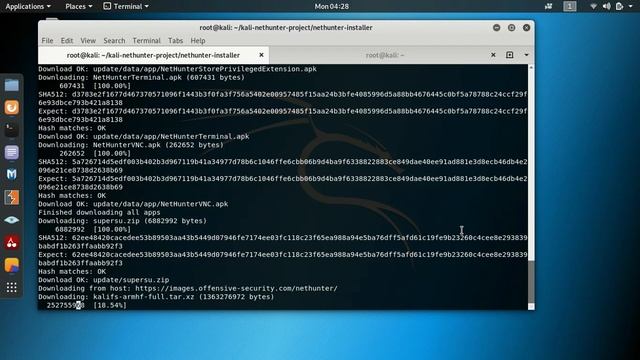The height and width of the screenshot is (360, 640).
Task: Open the File menu
Action: pos(47,40)
